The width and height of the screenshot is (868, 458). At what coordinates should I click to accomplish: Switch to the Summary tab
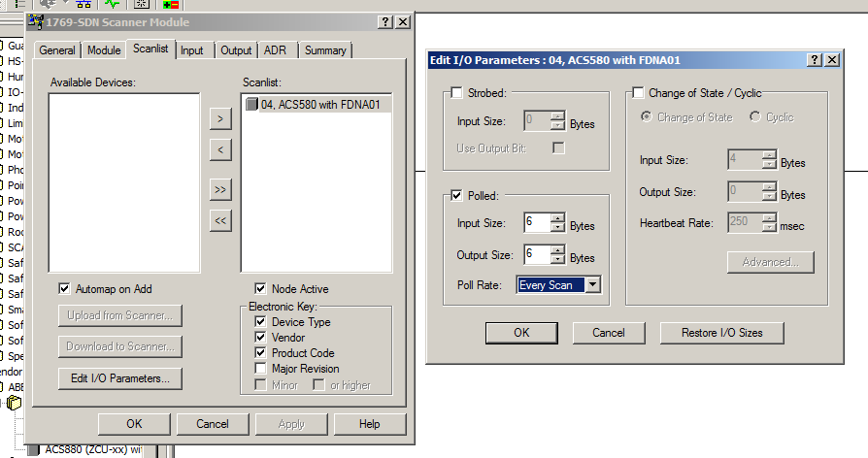tap(324, 50)
